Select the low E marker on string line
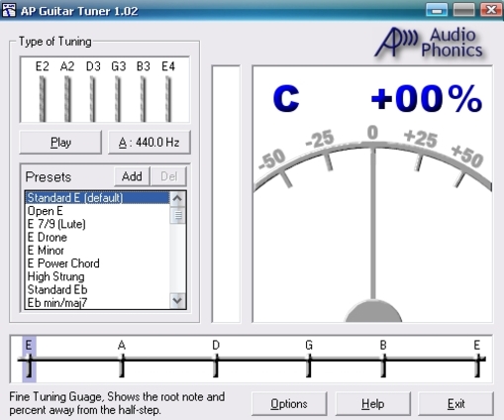Screen dimensions: 504x420 click(x=29, y=359)
